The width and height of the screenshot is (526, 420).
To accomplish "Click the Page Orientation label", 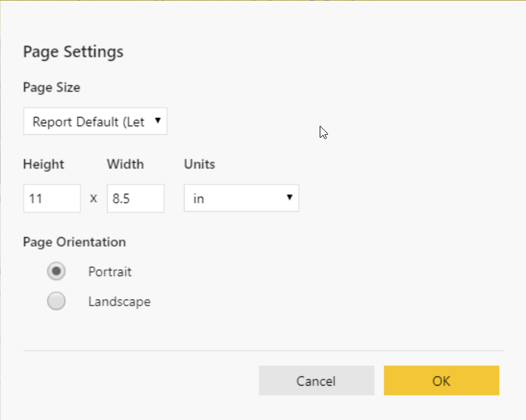I will (x=74, y=242).
